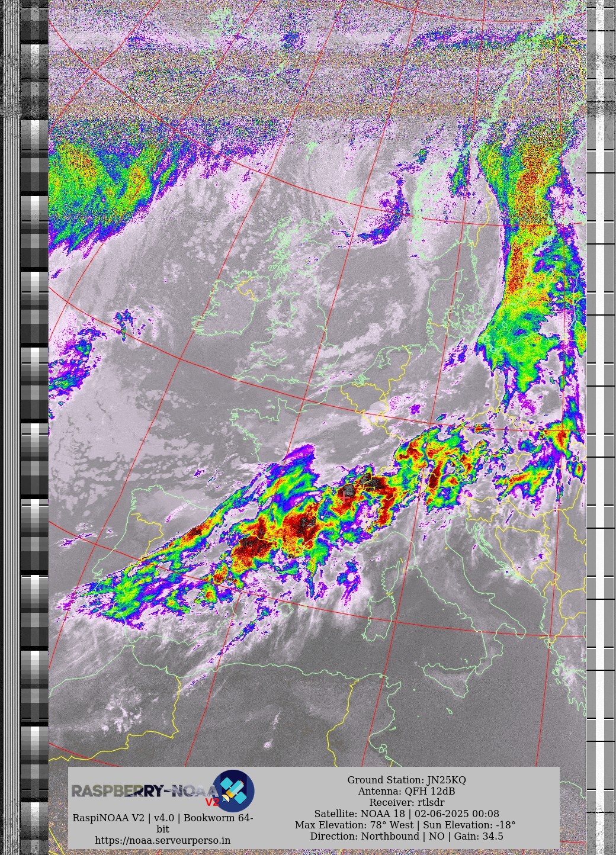Select the 'Max Elevation: 78° West' line
Screen dimensions: 616x855
[x=405, y=825]
